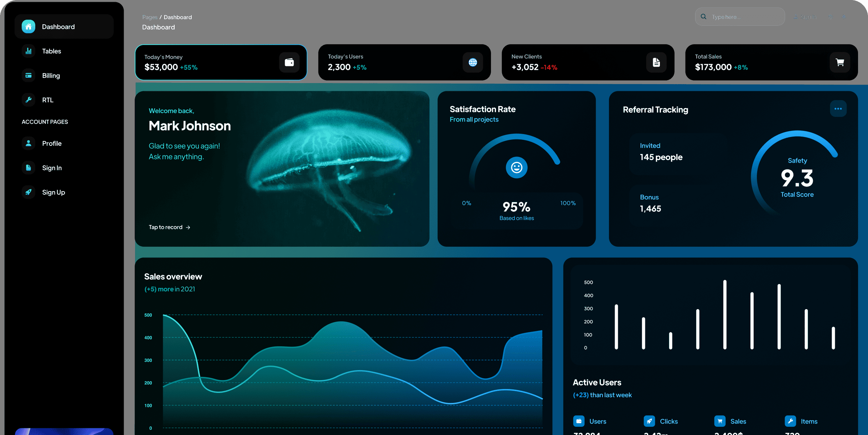
Task: Click the '1,465' bonus value
Action: click(x=651, y=209)
